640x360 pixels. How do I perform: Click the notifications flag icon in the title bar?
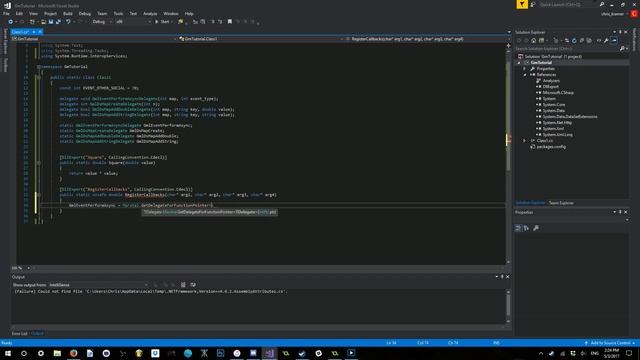click(x=522, y=4)
